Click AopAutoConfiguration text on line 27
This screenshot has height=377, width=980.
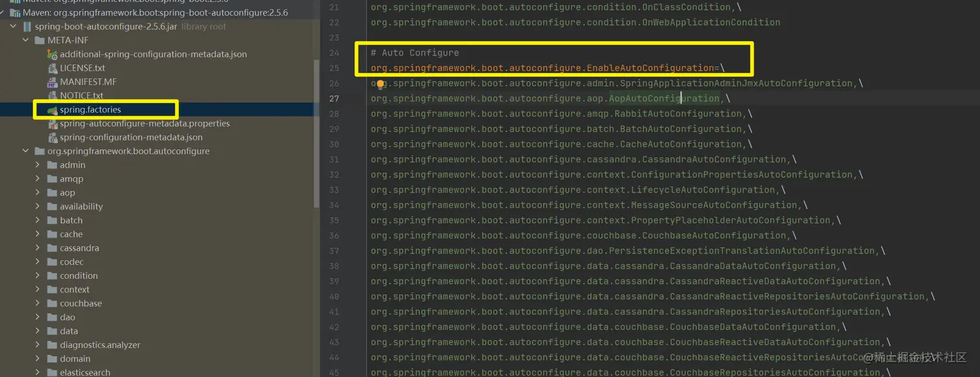(x=664, y=98)
